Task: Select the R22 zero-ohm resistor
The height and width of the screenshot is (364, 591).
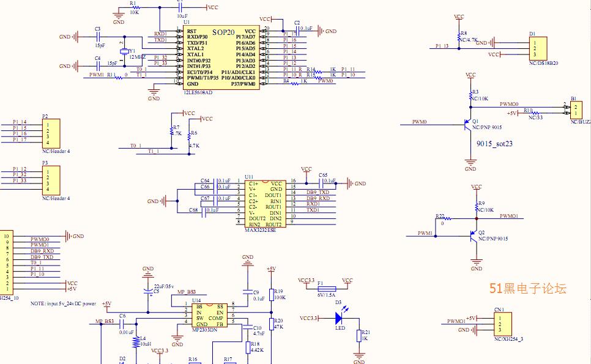Action: [447, 218]
